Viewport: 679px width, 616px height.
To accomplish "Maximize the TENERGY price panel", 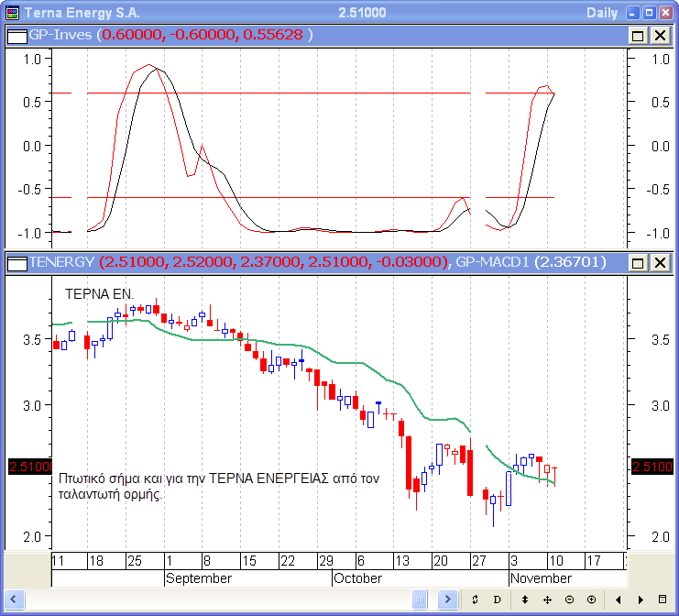I will point(639,263).
